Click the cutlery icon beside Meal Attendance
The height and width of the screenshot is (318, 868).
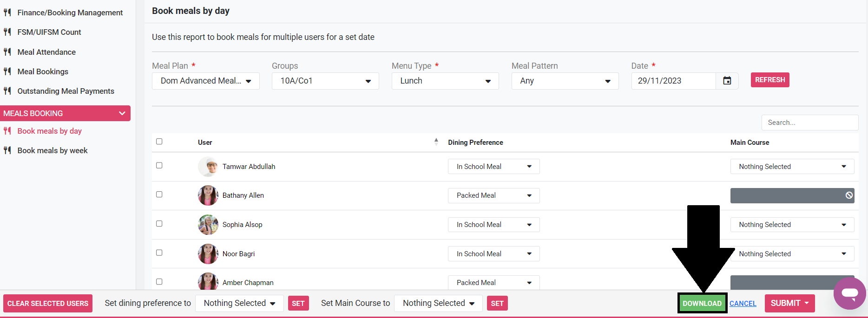7,52
